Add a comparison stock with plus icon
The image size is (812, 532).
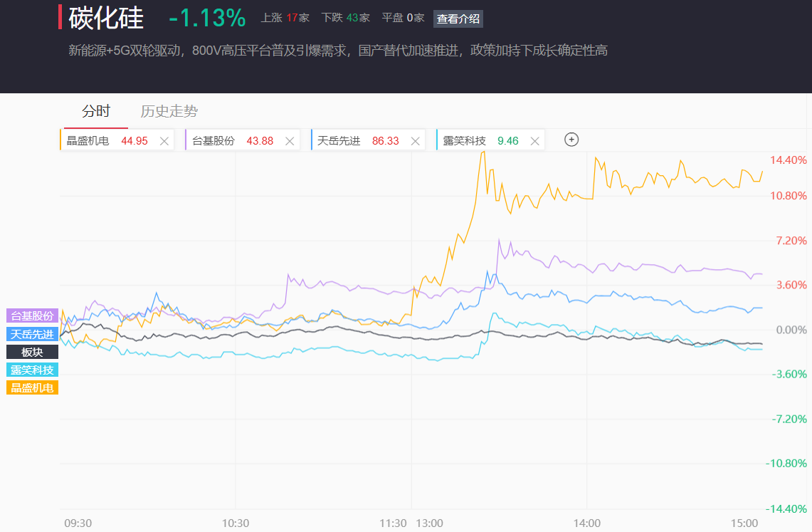coord(571,140)
